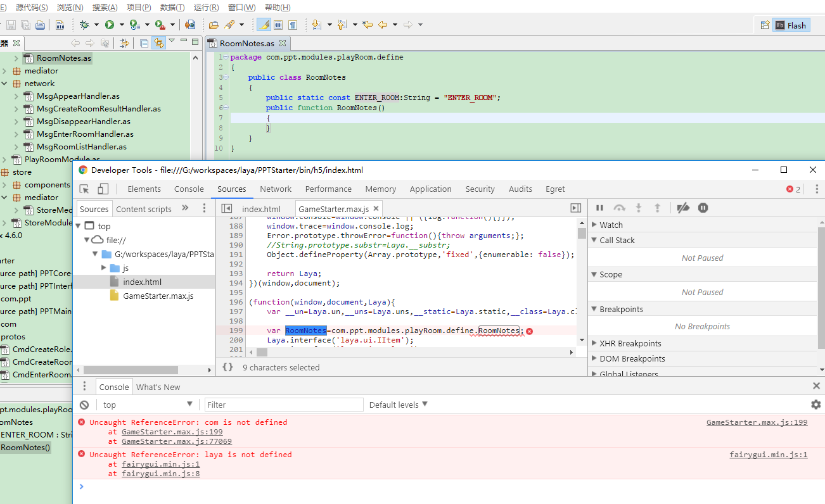The width and height of the screenshot is (825, 504).
Task: Switch to the Network tab
Action: tap(276, 189)
